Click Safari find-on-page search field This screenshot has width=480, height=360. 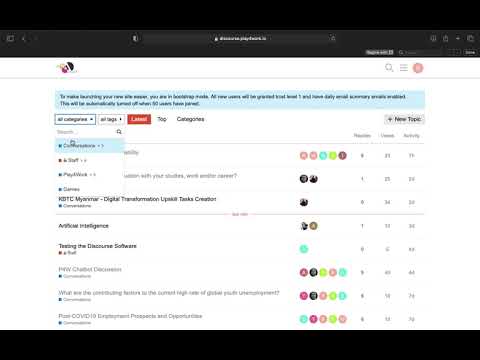pos(422,52)
